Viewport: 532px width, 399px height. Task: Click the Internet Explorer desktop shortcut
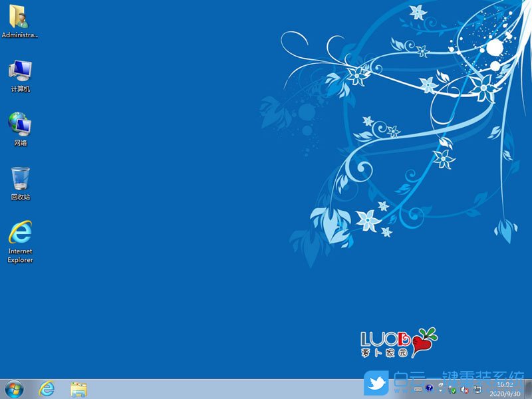(20, 239)
